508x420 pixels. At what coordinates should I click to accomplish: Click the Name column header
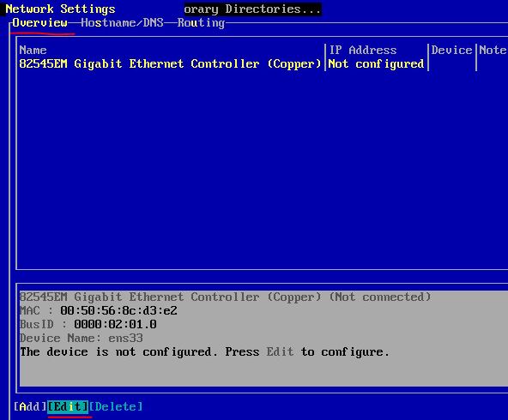point(33,51)
